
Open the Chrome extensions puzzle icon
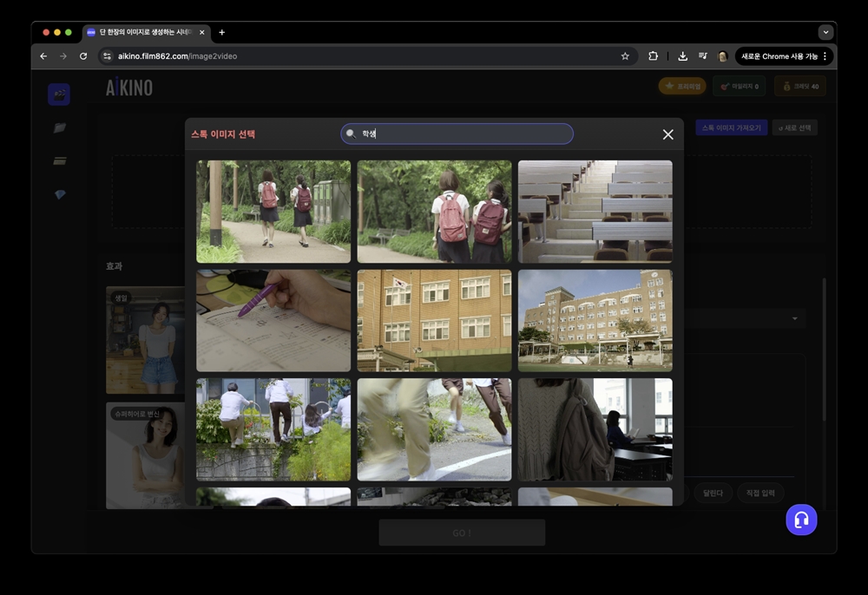(653, 56)
